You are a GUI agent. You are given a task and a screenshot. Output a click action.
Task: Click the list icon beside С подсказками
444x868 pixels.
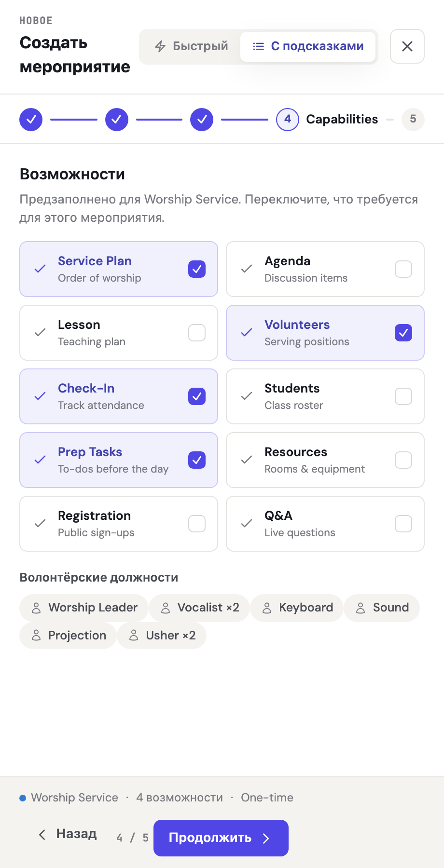[x=259, y=46]
